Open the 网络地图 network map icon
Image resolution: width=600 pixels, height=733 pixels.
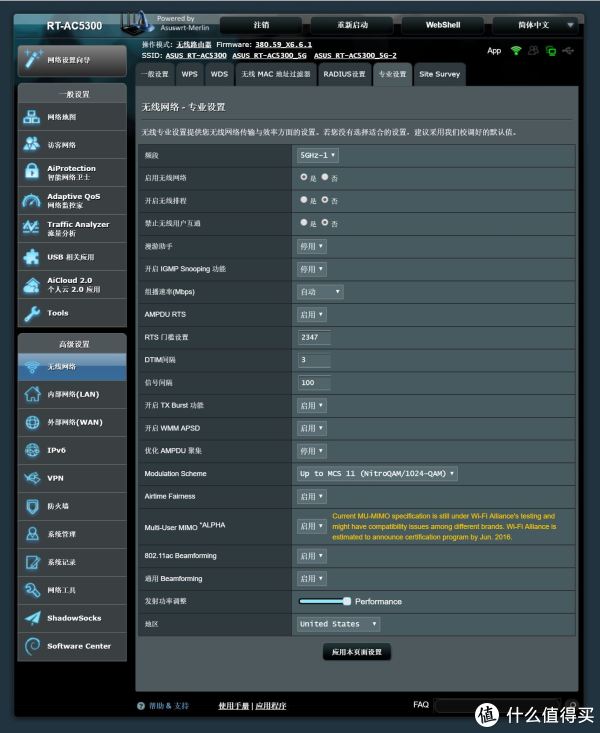click(x=31, y=117)
